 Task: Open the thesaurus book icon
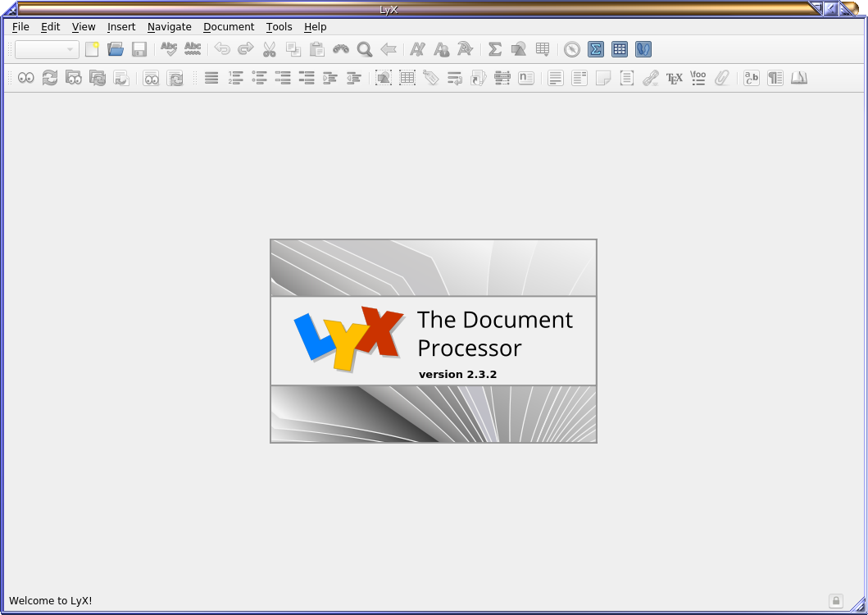click(x=799, y=78)
